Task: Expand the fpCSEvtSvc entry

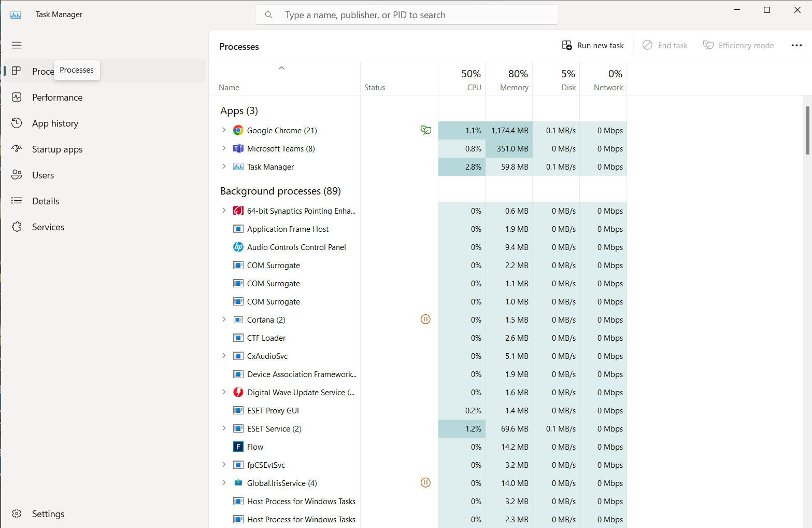Action: coord(224,465)
